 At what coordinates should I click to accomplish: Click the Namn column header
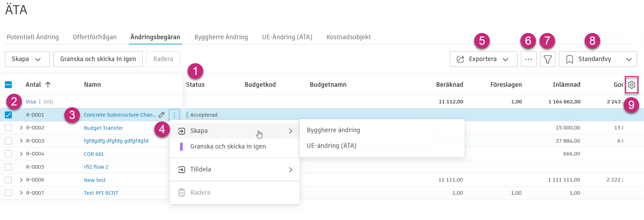pos(92,85)
